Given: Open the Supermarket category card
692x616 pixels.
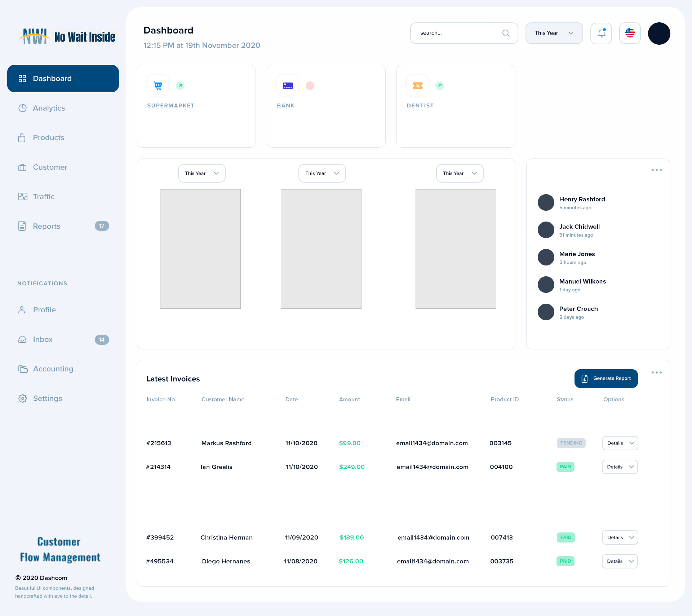Looking at the screenshot, I should click(196, 106).
